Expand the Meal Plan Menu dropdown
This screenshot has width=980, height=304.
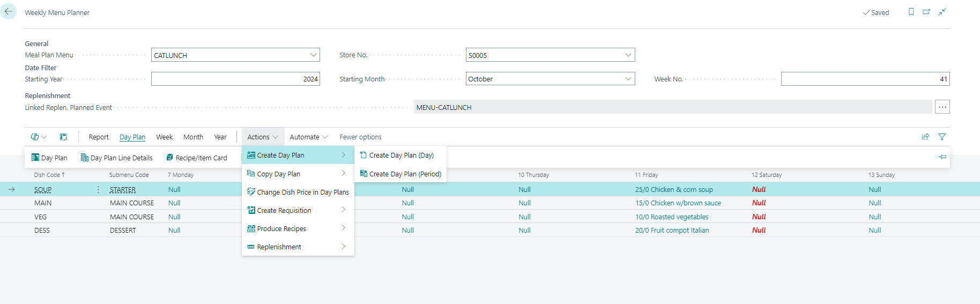click(x=313, y=55)
